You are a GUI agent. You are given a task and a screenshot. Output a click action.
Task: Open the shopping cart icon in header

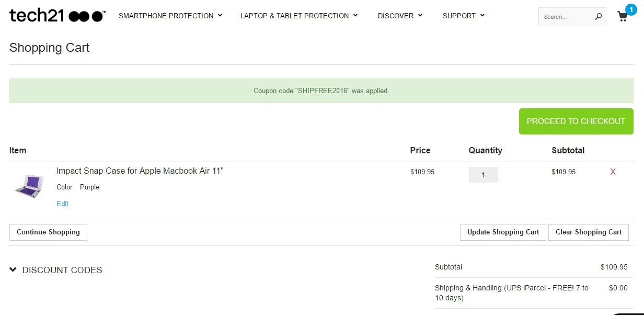(x=623, y=17)
